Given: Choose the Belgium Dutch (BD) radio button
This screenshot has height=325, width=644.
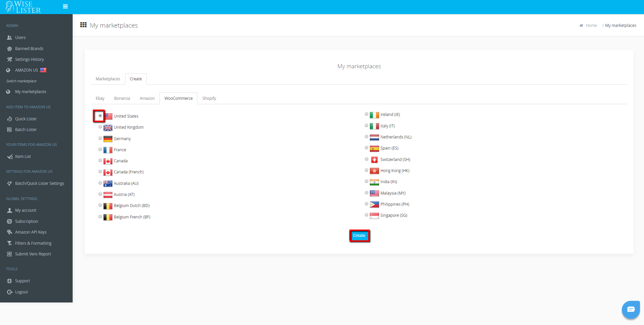Looking at the screenshot, I should click(x=100, y=205).
